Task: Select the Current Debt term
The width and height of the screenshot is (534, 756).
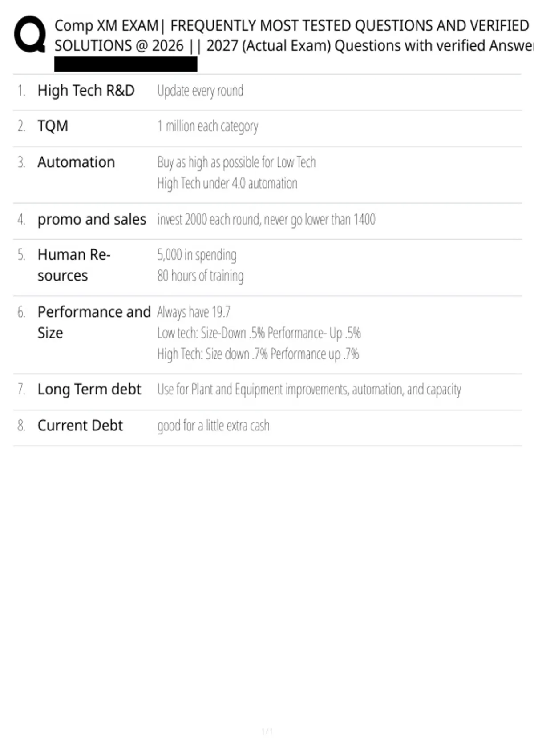Action: (x=80, y=426)
